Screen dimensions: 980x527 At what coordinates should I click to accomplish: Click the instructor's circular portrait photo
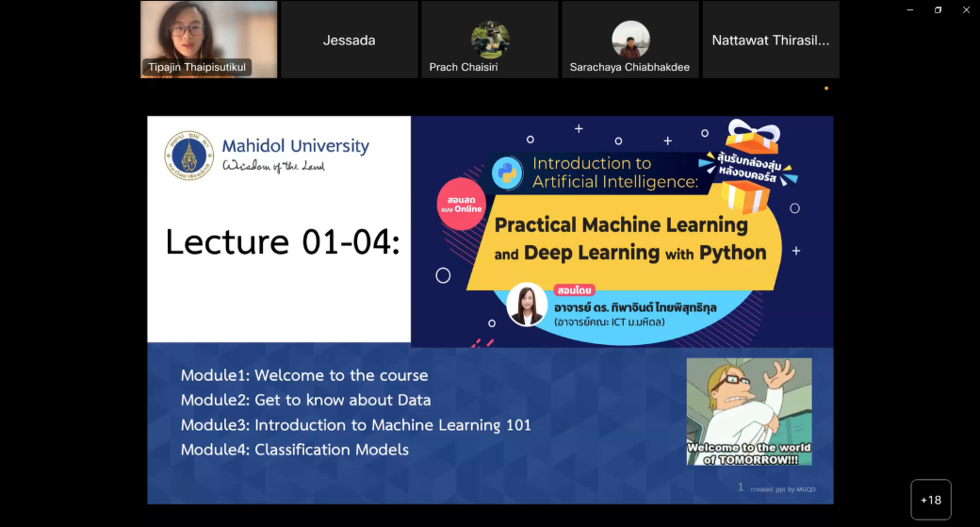point(527,305)
